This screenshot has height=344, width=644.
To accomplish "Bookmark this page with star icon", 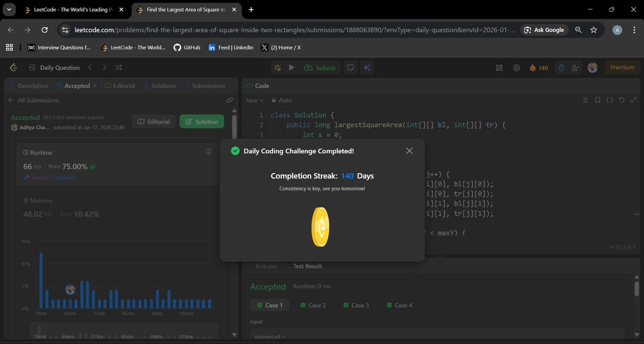I will [594, 30].
